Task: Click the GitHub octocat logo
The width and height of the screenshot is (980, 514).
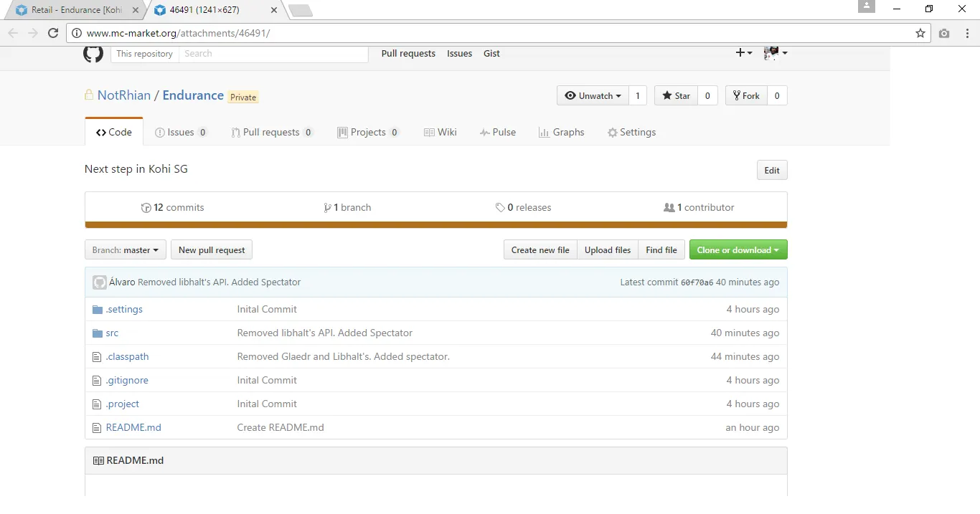Action: click(x=93, y=54)
